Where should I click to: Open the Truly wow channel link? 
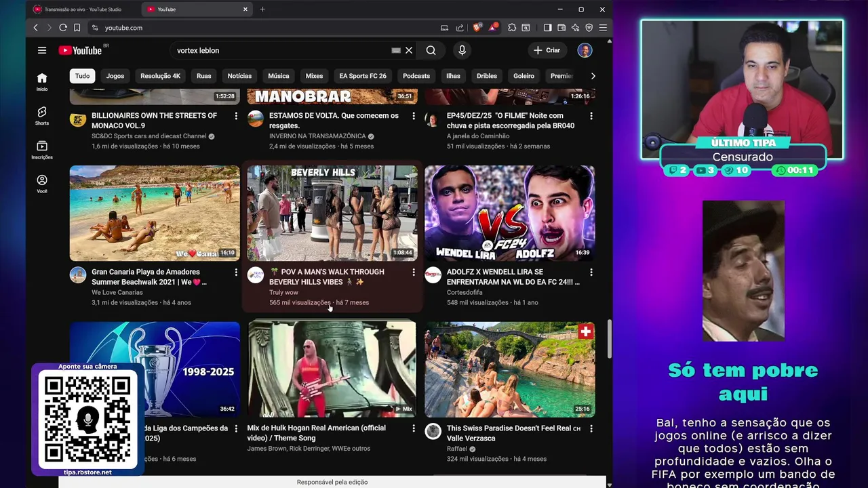click(x=283, y=292)
